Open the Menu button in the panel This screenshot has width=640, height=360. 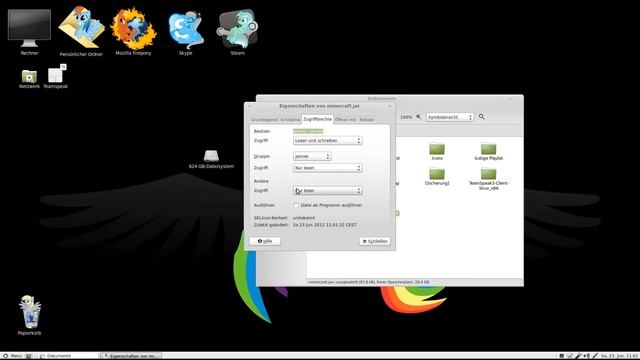point(12,356)
